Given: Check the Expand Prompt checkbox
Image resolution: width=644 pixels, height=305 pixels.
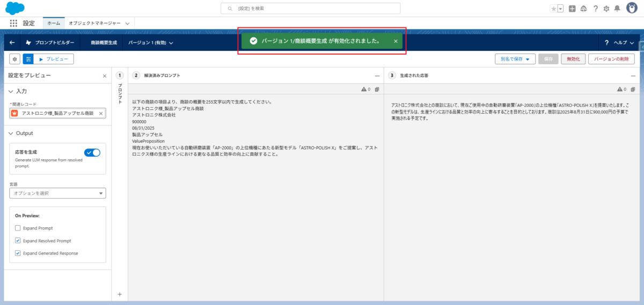Looking at the screenshot, I should click(18, 228).
